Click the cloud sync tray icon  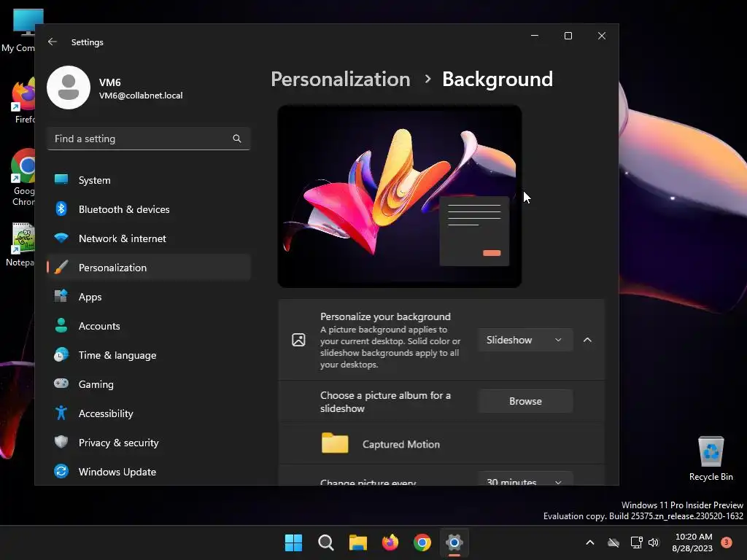(x=614, y=542)
